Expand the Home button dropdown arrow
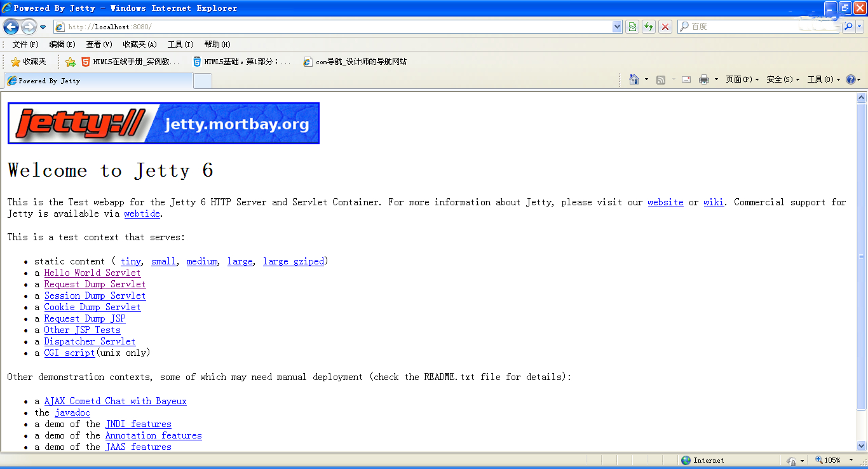The height and width of the screenshot is (469, 868). [x=647, y=79]
